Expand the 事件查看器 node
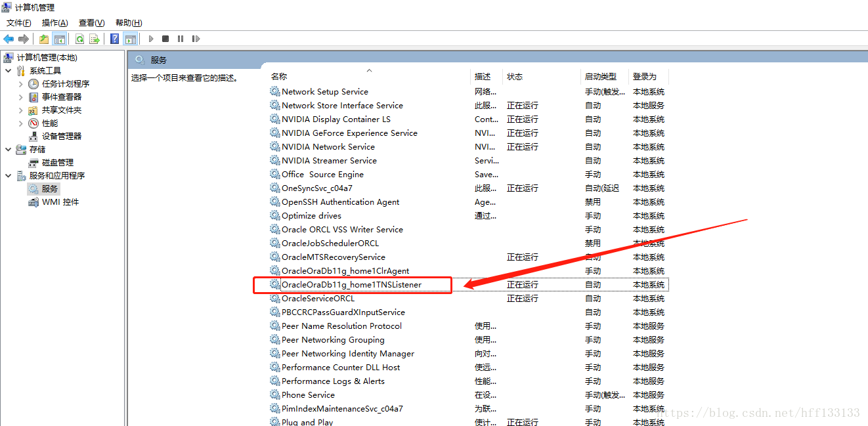 pyautogui.click(x=20, y=96)
